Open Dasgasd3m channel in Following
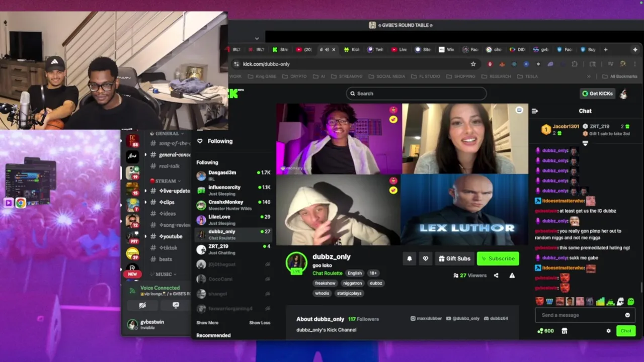 pyautogui.click(x=233, y=175)
